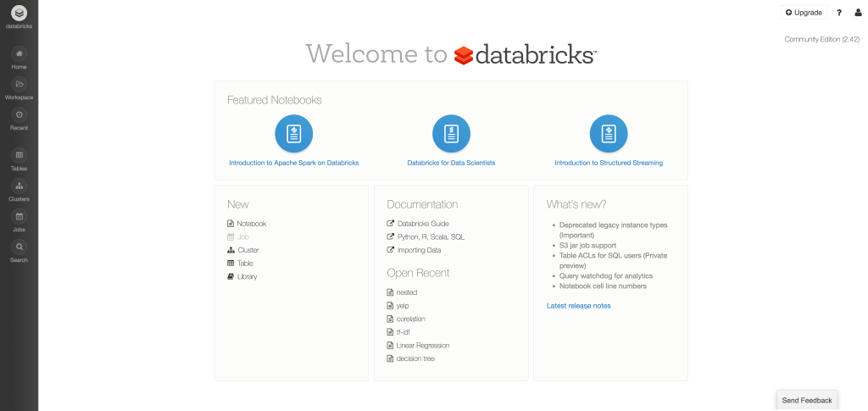
Task: Open the Tables sidebar icon
Action: click(19, 155)
